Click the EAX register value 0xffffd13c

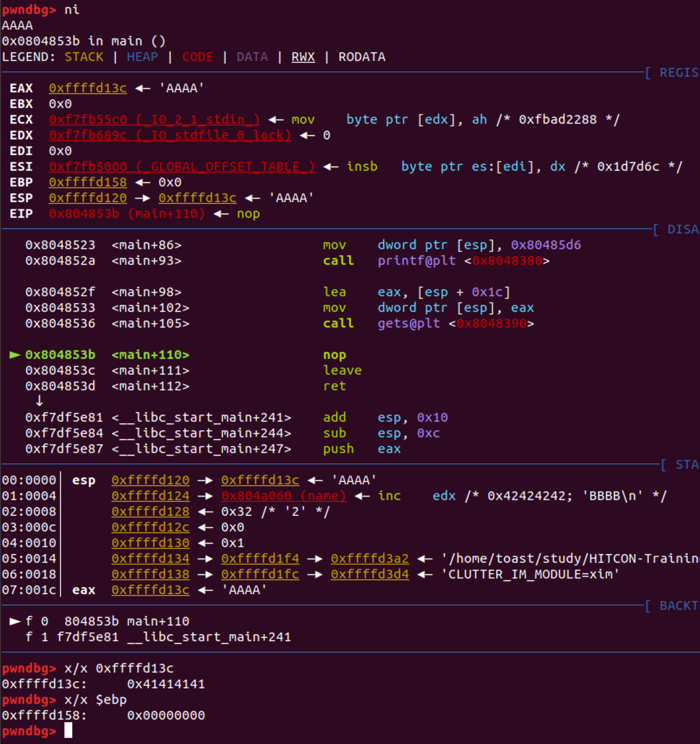pos(87,88)
